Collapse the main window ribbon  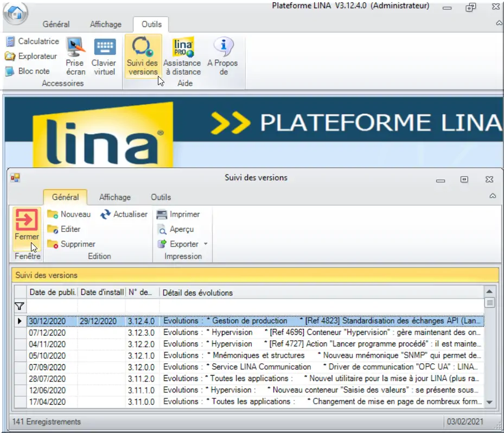[499, 23]
